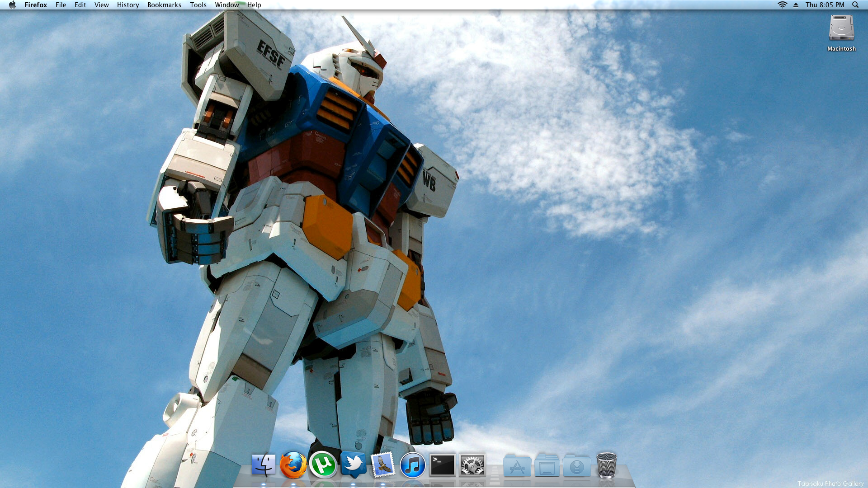Launch Firefox from the Dock

293,465
